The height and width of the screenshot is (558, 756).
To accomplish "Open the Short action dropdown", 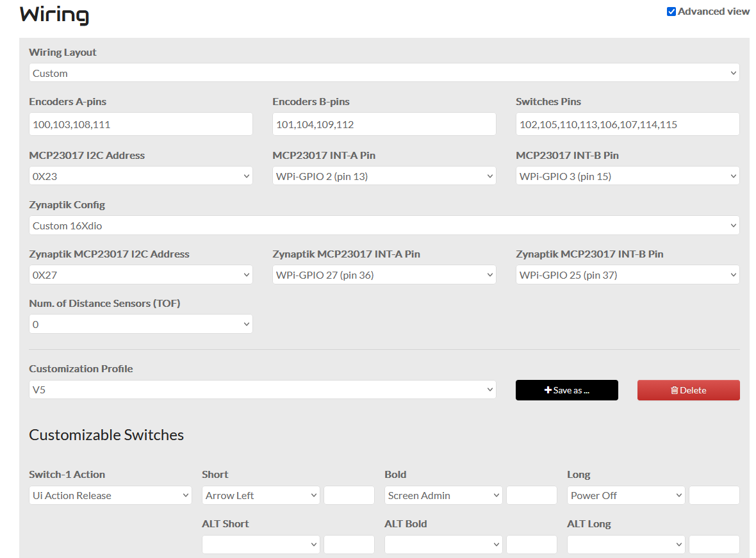I will tap(261, 495).
